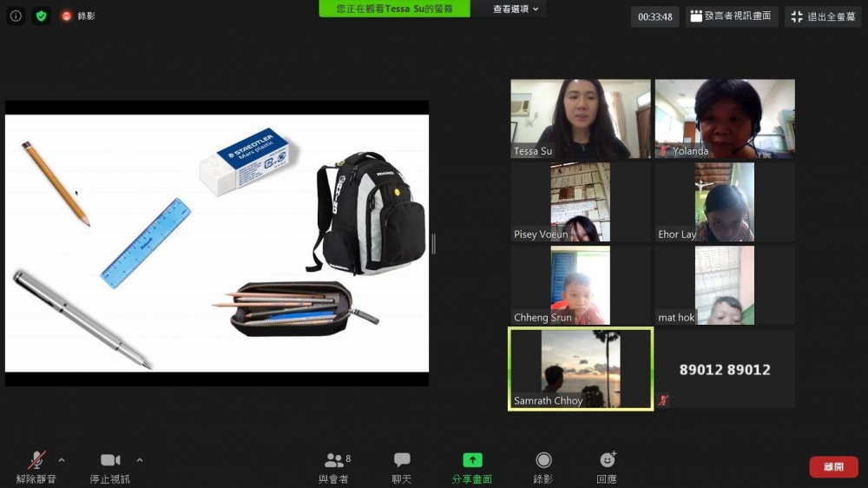This screenshot has height=488, width=868.
Task: Unmute microphone with 解除靜音
Action: tap(36, 467)
